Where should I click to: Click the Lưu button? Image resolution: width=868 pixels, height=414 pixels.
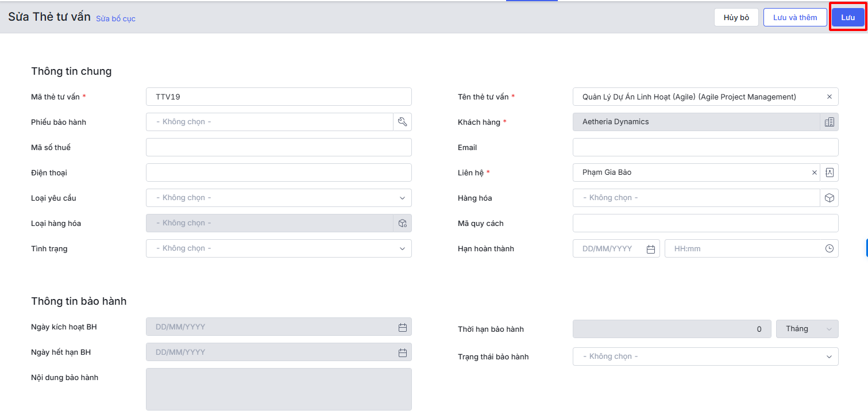pyautogui.click(x=847, y=17)
